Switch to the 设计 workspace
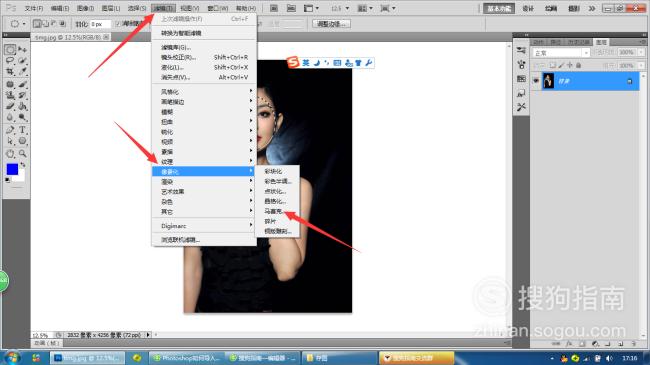The height and width of the screenshot is (365, 650). tap(528, 8)
